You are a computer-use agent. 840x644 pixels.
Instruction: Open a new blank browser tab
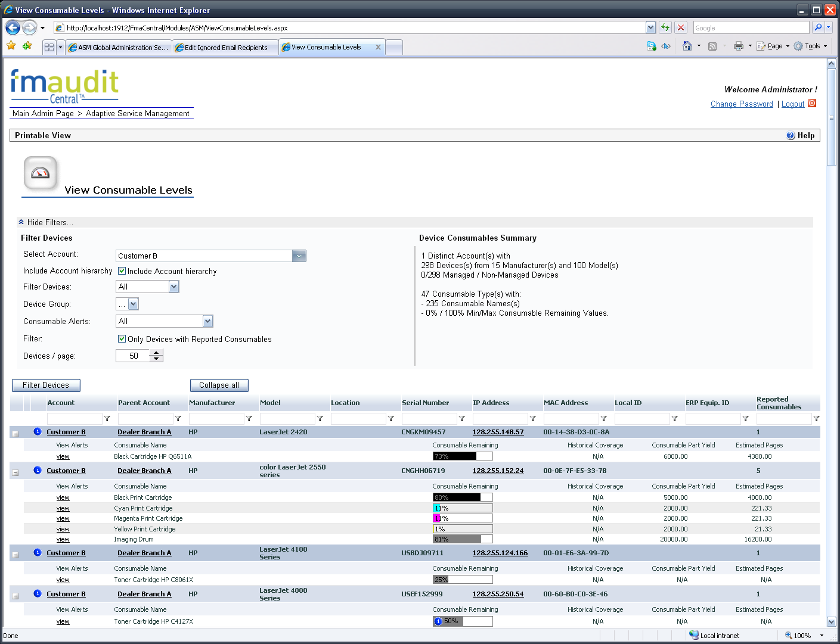click(394, 47)
